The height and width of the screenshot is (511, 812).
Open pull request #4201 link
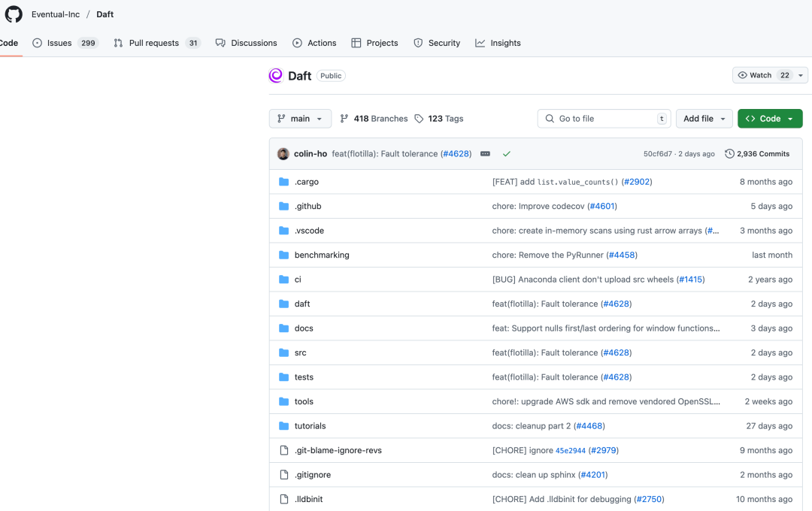point(592,475)
